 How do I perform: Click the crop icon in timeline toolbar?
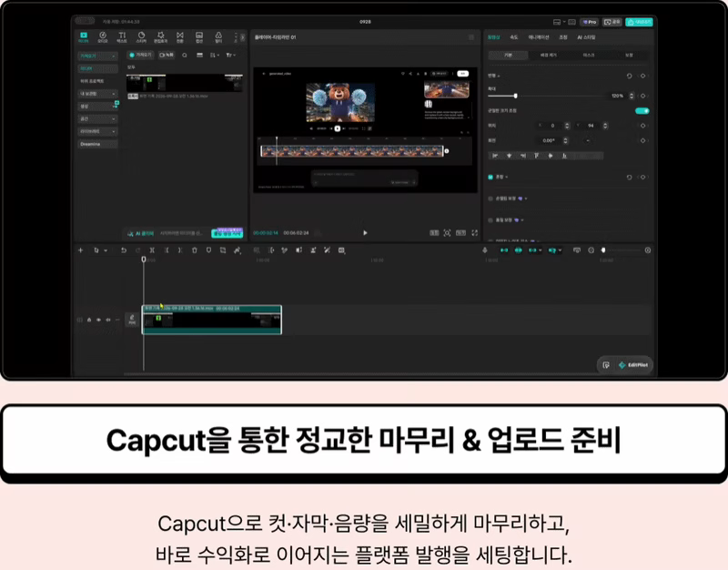[223, 250]
